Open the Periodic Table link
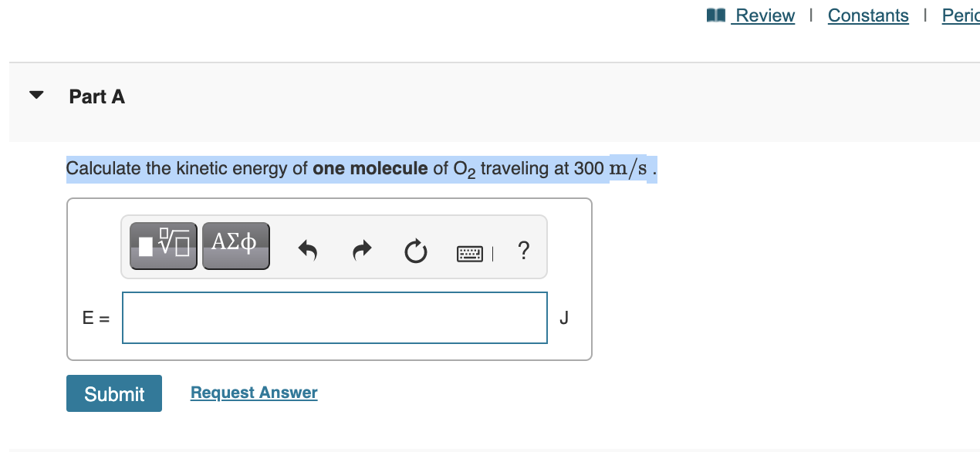This screenshot has height=452, width=980. (959, 15)
